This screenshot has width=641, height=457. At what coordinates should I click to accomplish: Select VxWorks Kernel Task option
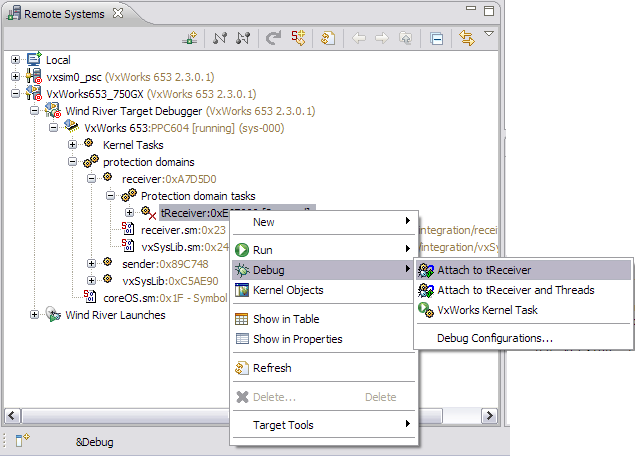coord(523,310)
